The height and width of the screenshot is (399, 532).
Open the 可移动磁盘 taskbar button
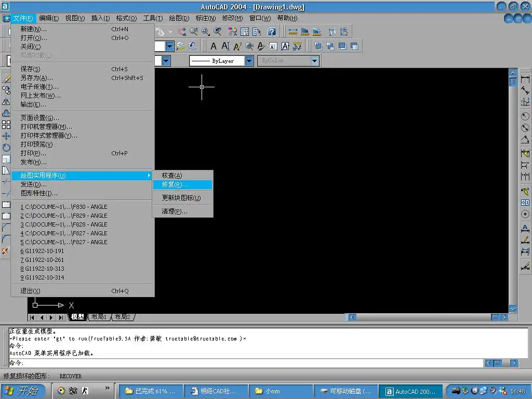[345, 391]
